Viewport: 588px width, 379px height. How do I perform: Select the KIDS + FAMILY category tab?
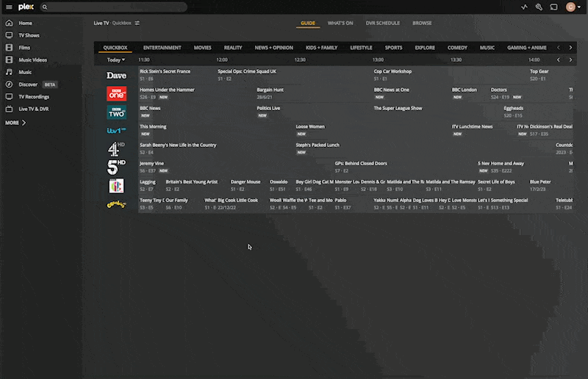pyautogui.click(x=321, y=48)
